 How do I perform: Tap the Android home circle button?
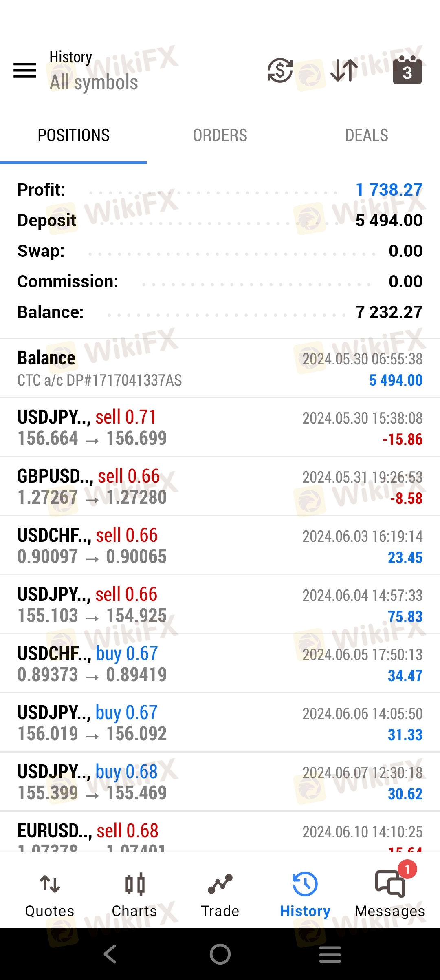[x=220, y=954]
